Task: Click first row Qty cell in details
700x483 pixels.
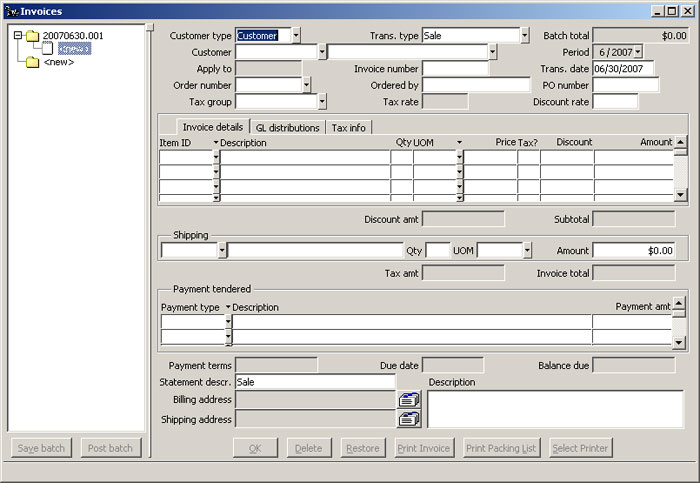Action: click(402, 157)
